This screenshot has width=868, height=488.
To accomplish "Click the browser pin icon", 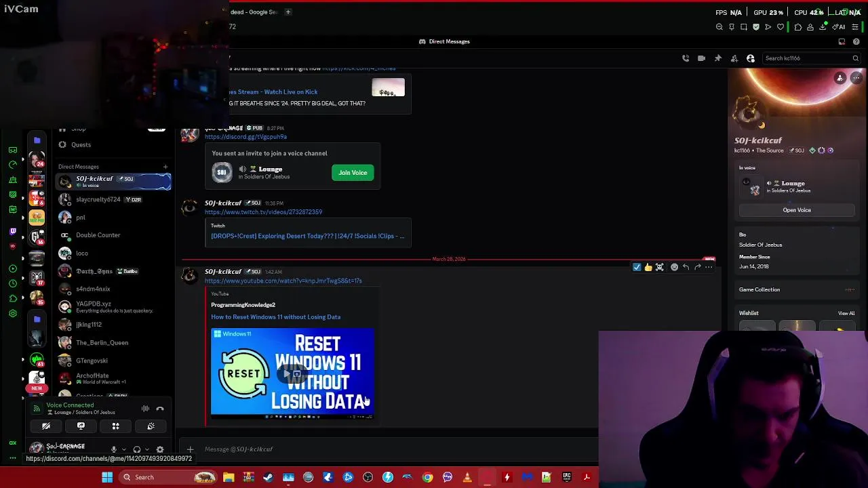I will 732,27.
